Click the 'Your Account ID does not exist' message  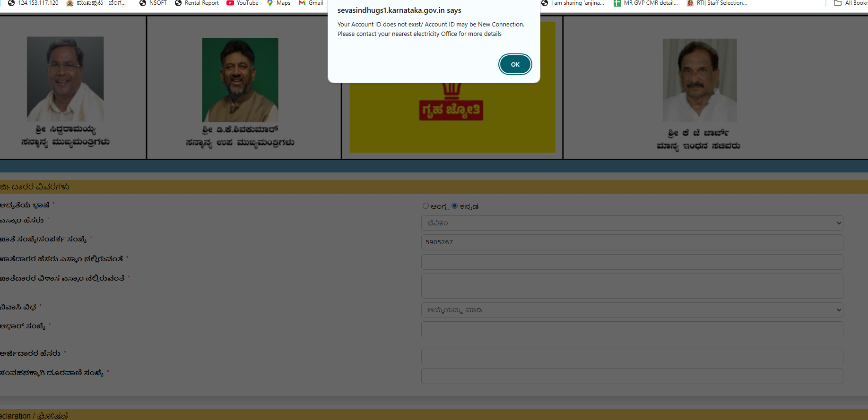click(x=431, y=25)
